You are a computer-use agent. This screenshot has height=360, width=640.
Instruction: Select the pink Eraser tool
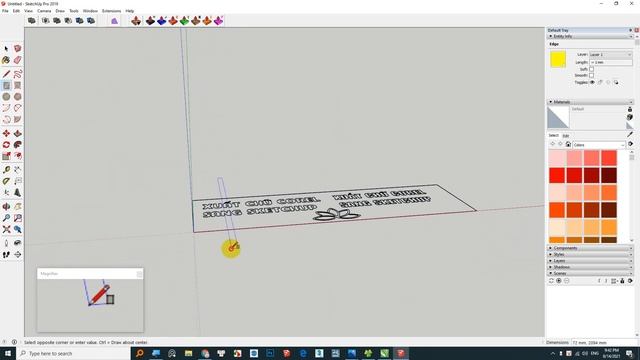pos(18,60)
